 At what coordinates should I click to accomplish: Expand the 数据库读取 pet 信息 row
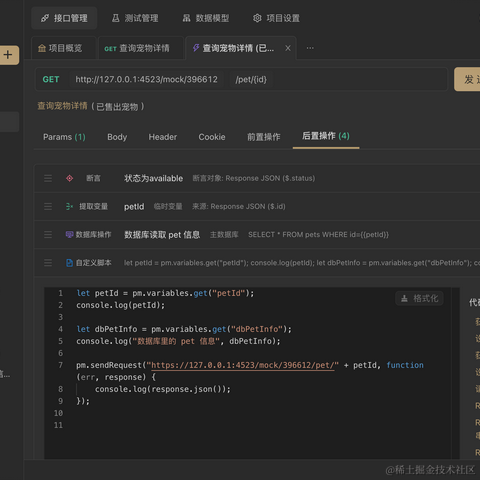point(257,235)
